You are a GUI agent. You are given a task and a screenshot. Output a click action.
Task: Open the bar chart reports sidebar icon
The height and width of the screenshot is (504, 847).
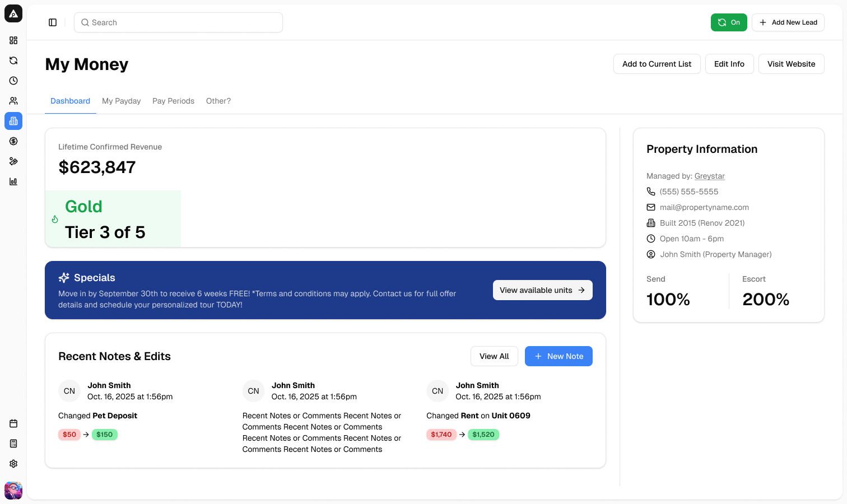point(13,181)
